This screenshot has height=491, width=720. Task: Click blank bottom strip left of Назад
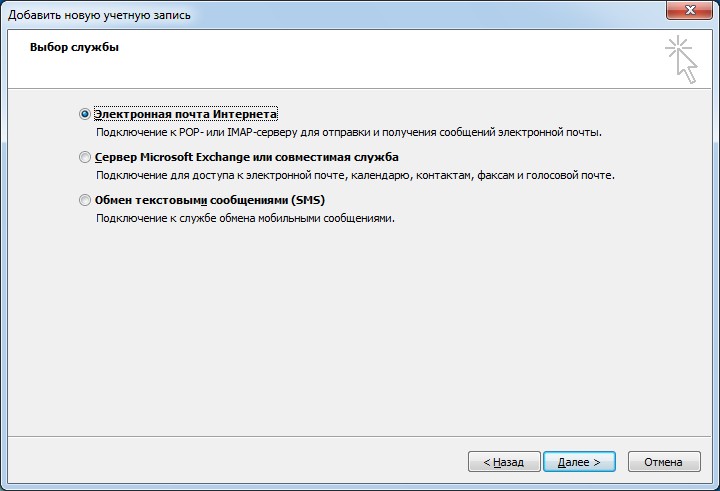coord(230,462)
